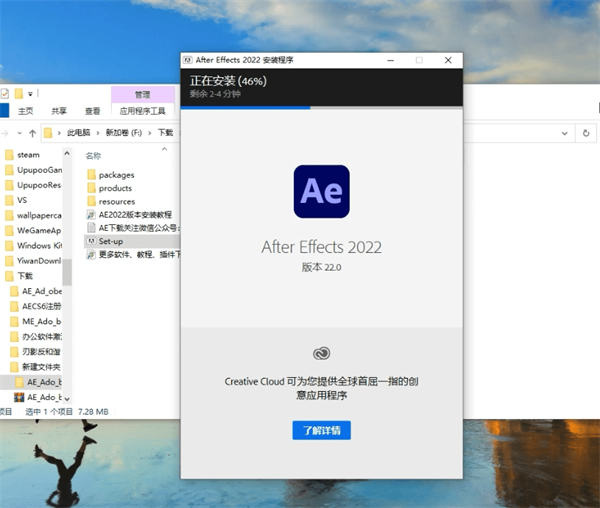Select ME_Ado_b folder in navigation tree

[36, 321]
